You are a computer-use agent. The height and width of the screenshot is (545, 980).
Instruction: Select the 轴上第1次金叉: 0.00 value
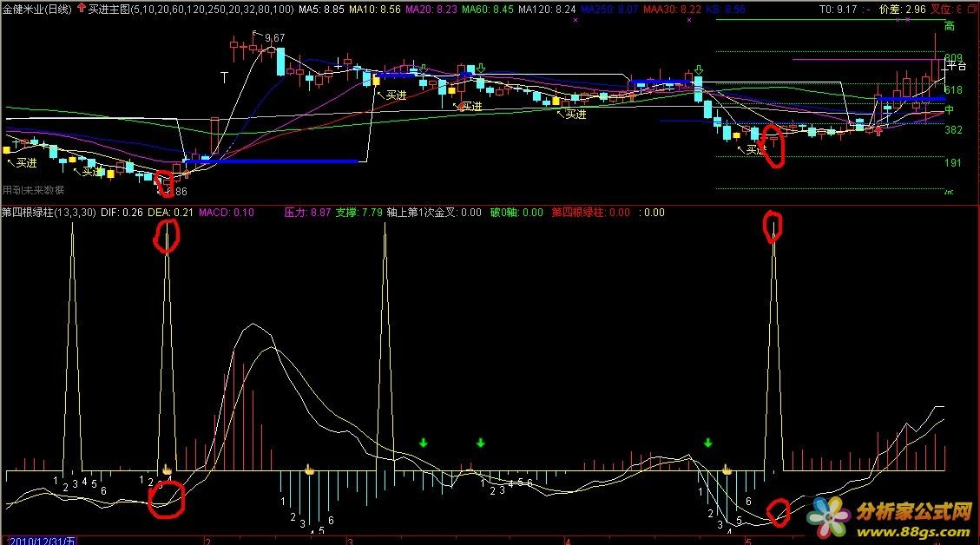(x=434, y=213)
